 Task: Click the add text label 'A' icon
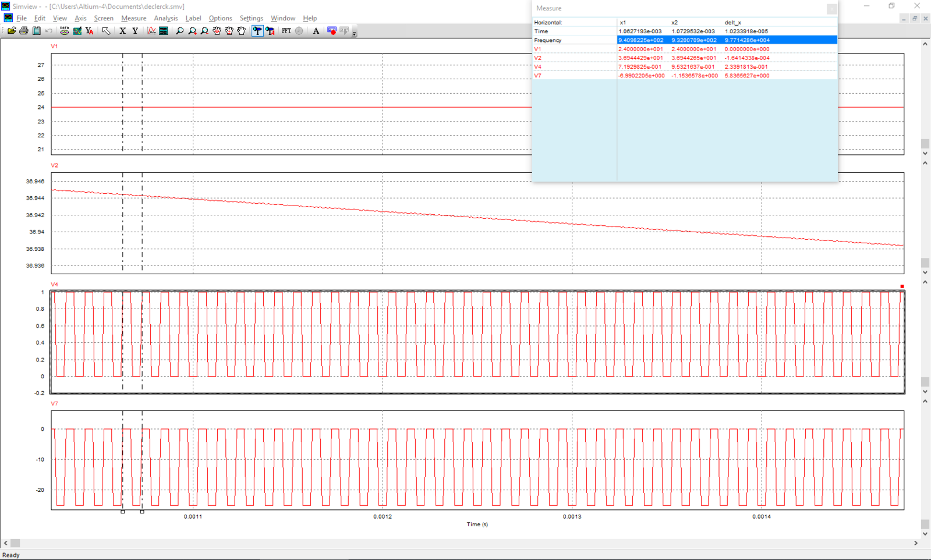316,31
